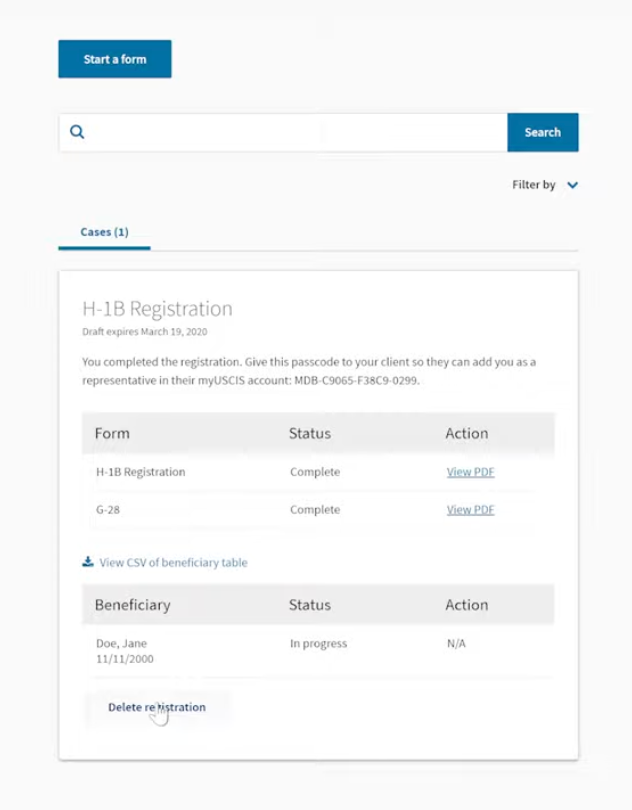This screenshot has height=810, width=632.
Task: Click the blue Search button
Action: [x=543, y=132]
